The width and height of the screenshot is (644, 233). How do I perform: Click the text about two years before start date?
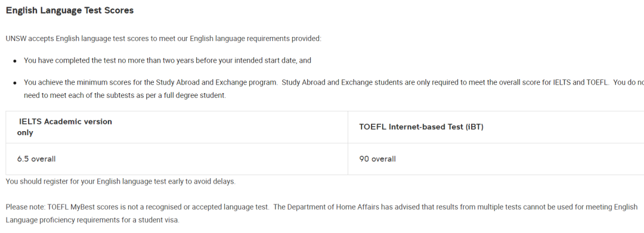(168, 61)
